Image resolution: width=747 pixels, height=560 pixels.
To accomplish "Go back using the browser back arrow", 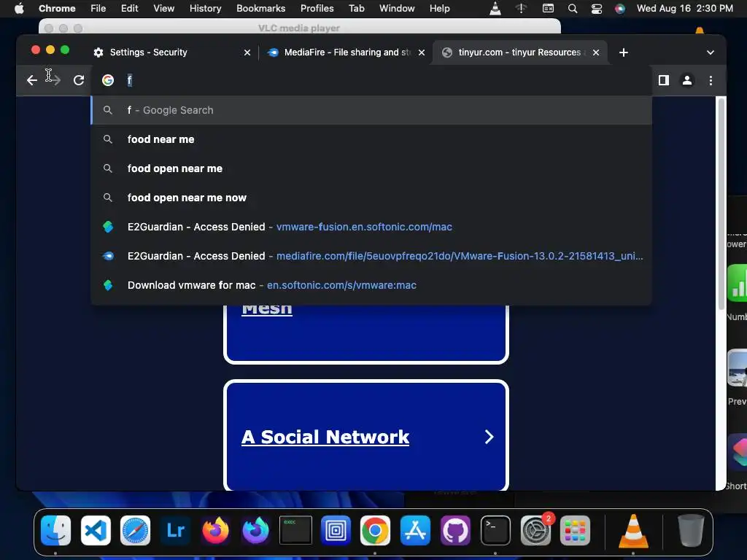I will [x=32, y=80].
